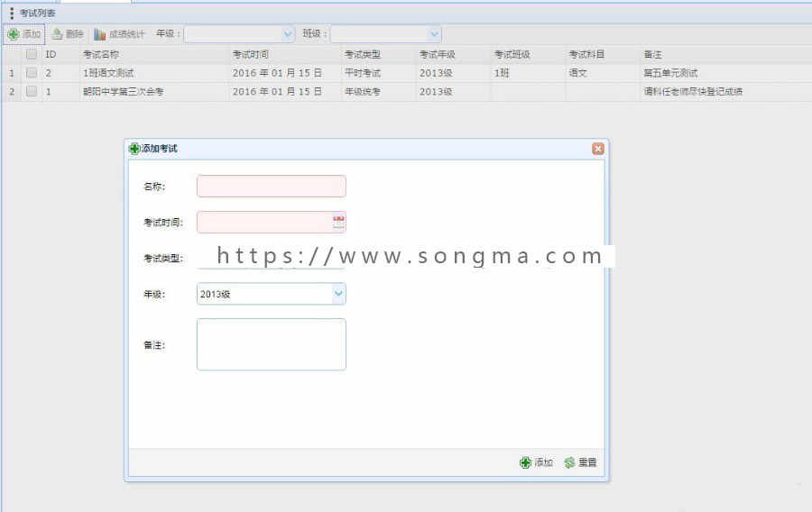This screenshot has width=812, height=512.
Task: Open the calendar picker icon for 考试时间
Action: click(x=338, y=223)
